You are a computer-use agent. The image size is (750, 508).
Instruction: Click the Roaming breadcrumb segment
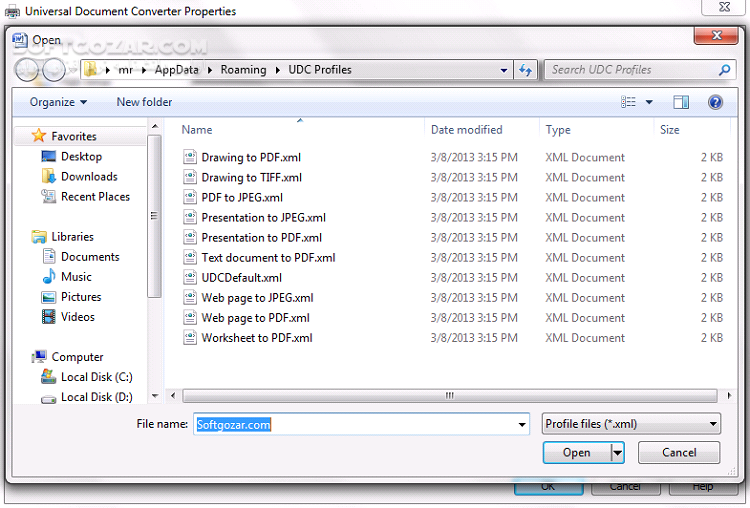point(243,70)
